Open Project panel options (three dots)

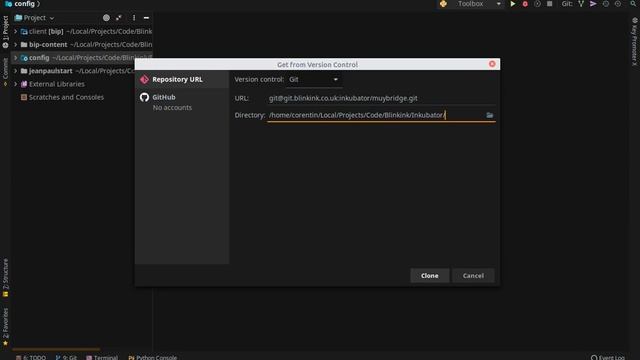tap(133, 18)
